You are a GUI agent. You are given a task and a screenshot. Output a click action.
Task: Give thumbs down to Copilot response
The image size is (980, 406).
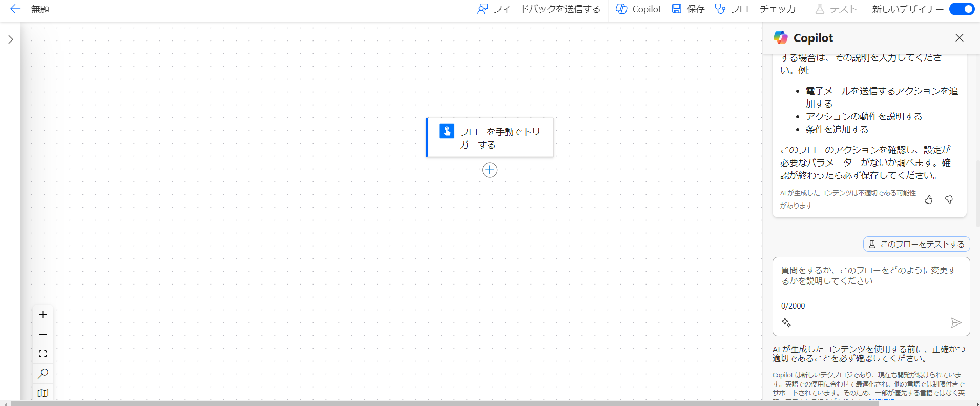(x=949, y=200)
